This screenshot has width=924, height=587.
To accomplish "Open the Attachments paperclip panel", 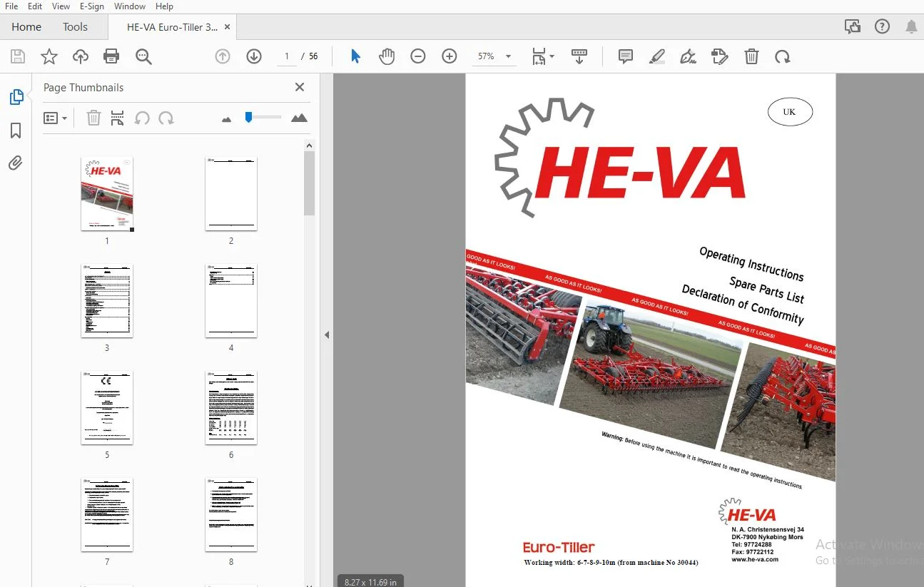I will [x=16, y=163].
